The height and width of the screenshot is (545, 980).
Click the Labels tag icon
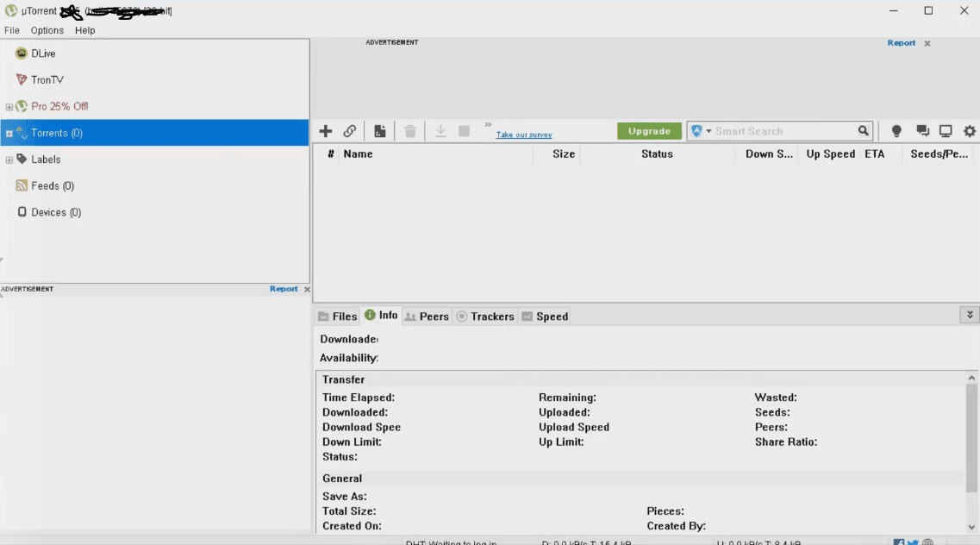(22, 159)
